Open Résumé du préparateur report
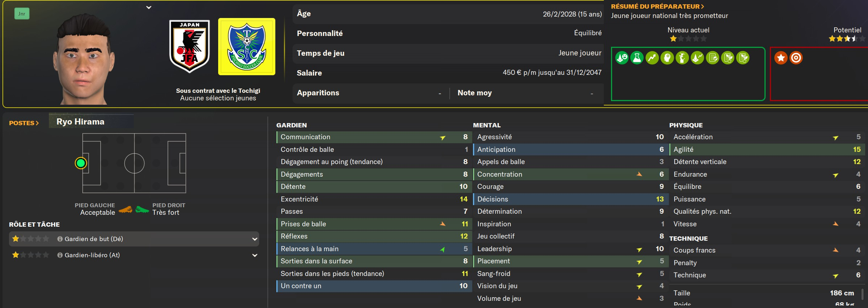The width and height of the screenshot is (868, 308). coord(657,6)
